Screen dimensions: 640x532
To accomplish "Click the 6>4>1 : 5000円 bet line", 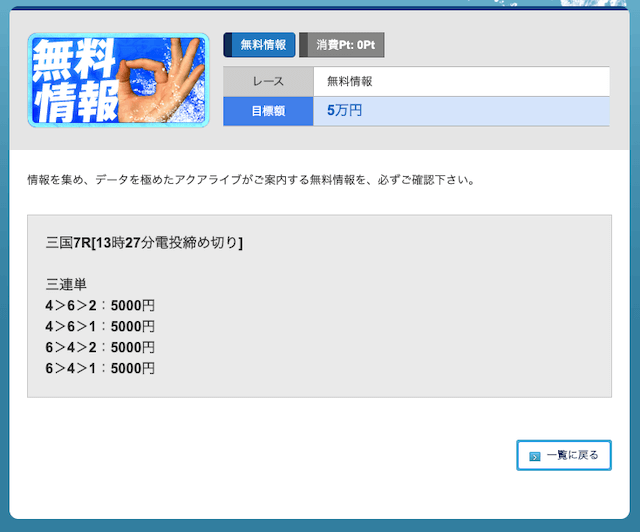I will 100,369.
